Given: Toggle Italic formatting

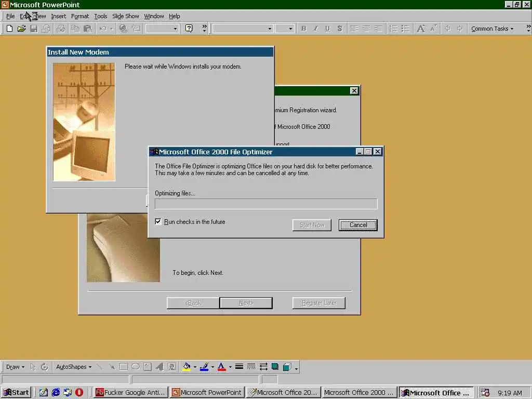Looking at the screenshot, I should (315, 29).
